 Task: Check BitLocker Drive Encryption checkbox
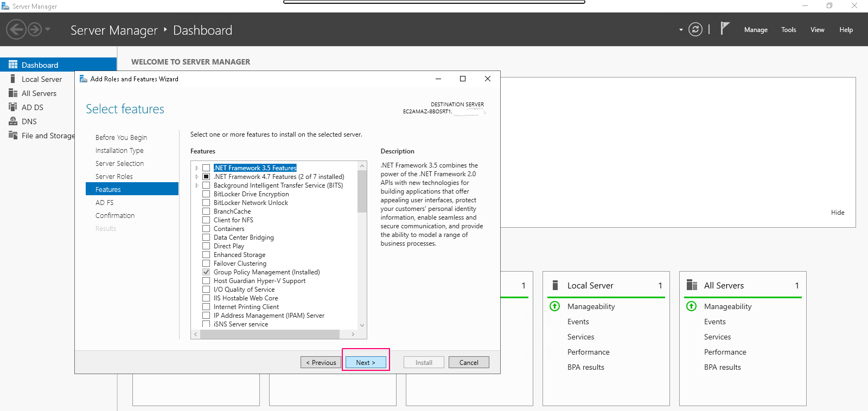[x=206, y=194]
